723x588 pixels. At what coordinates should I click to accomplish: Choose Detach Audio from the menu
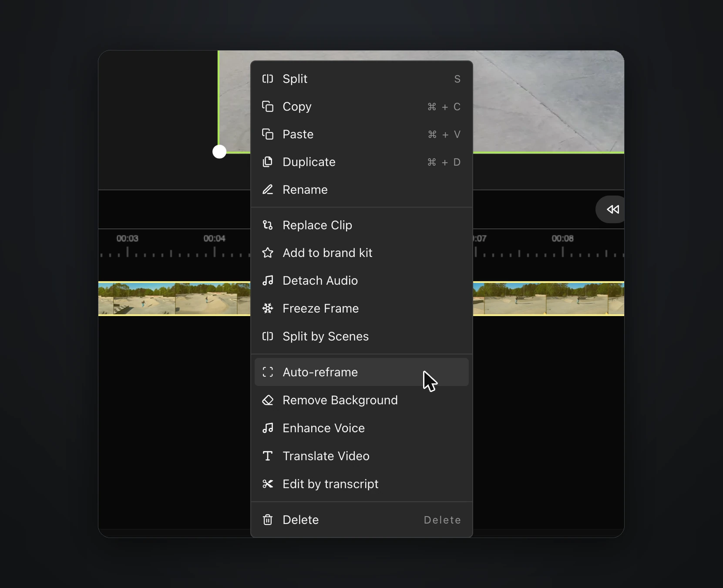click(362, 281)
